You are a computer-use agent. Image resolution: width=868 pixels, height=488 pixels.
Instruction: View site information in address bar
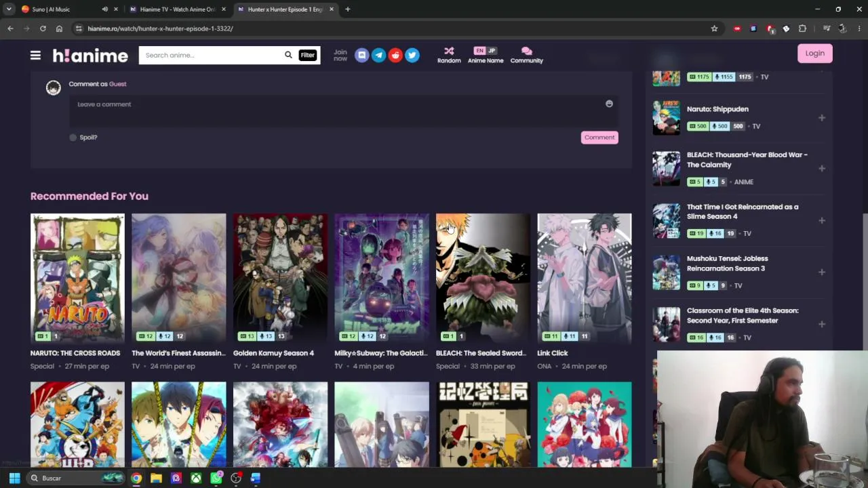[79, 28]
